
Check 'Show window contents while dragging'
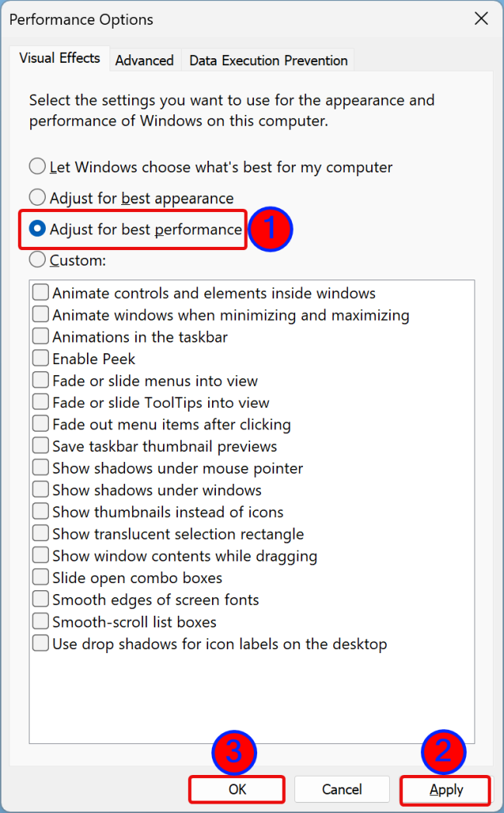tap(40, 556)
